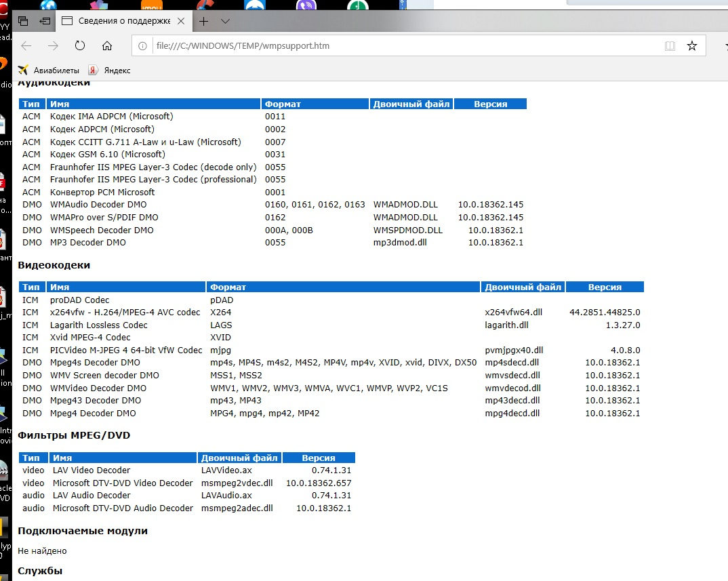The width and height of the screenshot is (728, 581).
Task: Click version value 44.2851.44825.0
Action: (x=605, y=312)
